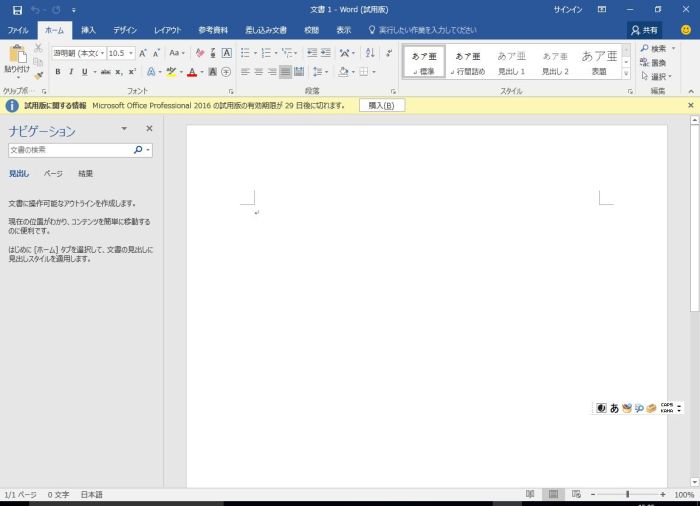This screenshot has height=506, width=700.
Task: Click the paste (貼り付け) clipboard icon
Action: pos(16,55)
